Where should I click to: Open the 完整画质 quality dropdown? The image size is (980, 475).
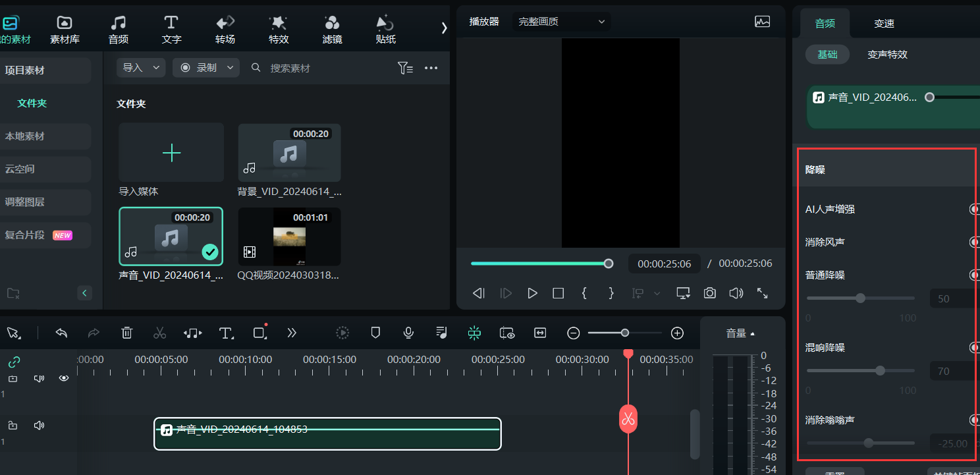tap(561, 22)
